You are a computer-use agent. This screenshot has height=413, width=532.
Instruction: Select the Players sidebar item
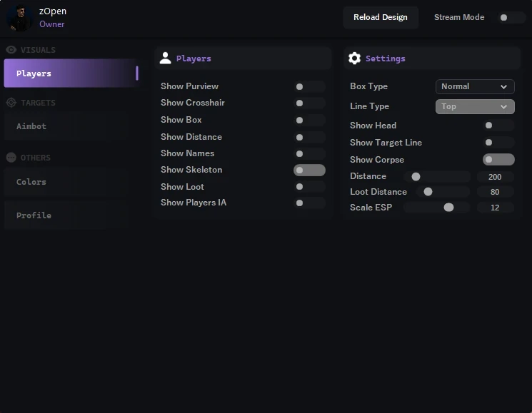tap(70, 73)
